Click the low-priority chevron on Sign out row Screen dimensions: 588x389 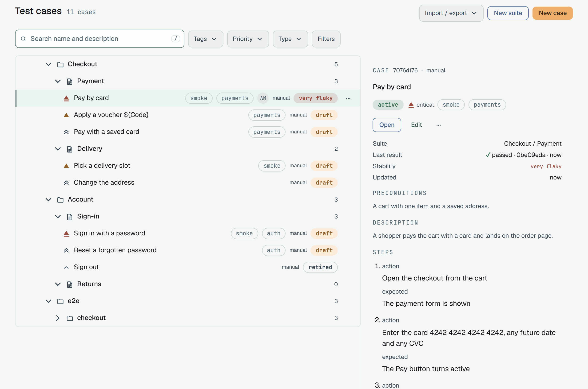(x=66, y=267)
